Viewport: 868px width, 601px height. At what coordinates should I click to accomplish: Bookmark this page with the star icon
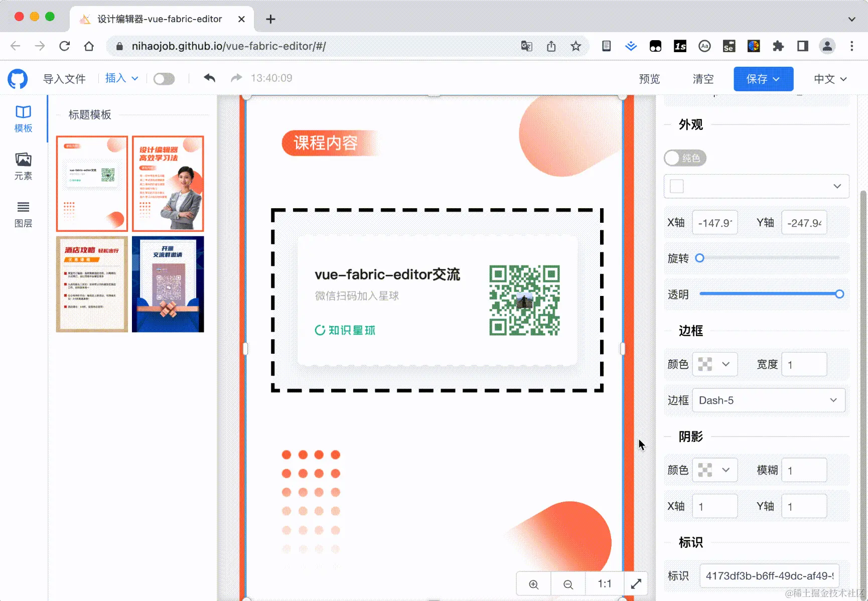[x=575, y=46]
